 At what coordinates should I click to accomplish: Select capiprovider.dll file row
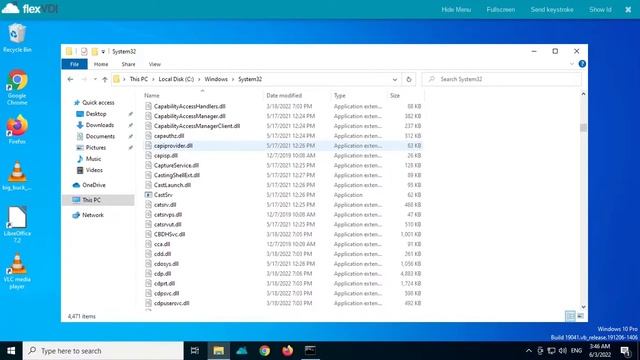(x=283, y=146)
